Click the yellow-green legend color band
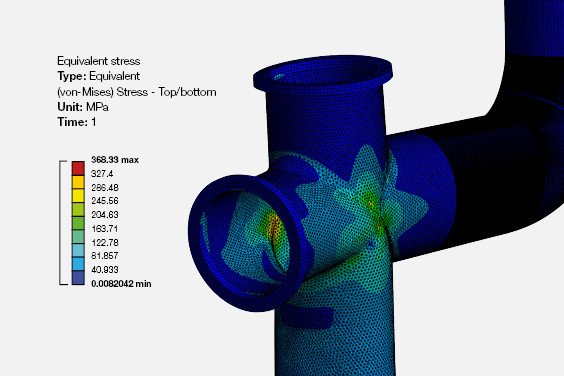The height and width of the screenshot is (376, 564). pos(78,209)
